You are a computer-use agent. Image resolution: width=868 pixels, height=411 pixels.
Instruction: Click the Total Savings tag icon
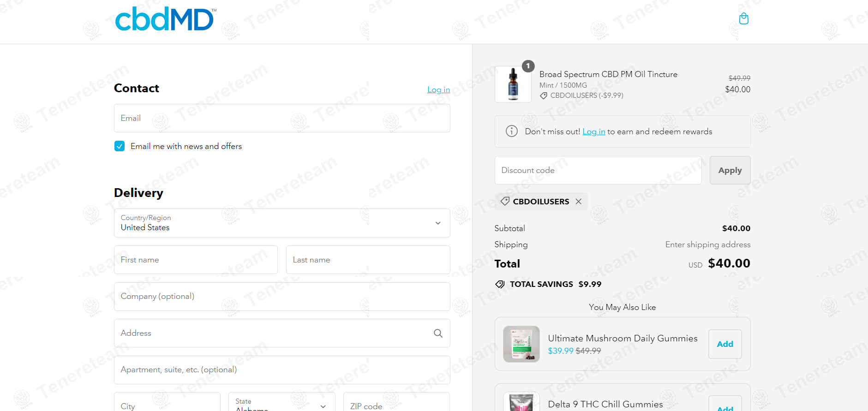pos(500,284)
